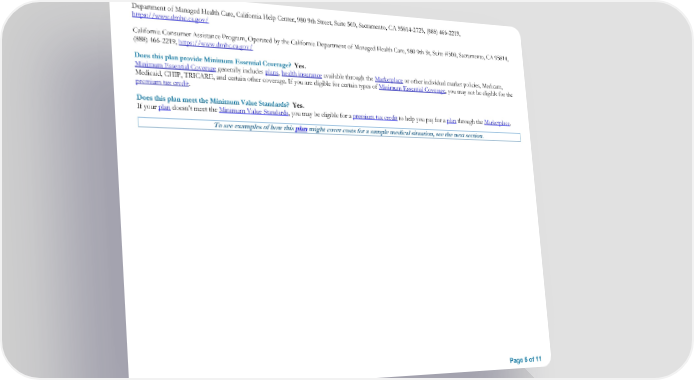Image resolution: width=694 pixels, height=380 pixels.
Task: Click the 'Page 5 of 11' footer text
Action: point(525,360)
